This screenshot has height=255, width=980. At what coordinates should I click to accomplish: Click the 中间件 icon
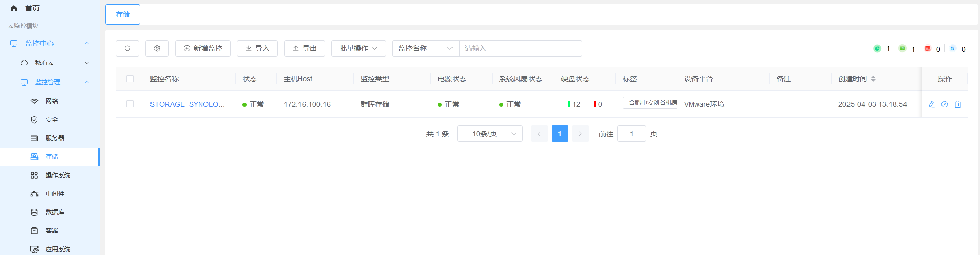(34, 194)
